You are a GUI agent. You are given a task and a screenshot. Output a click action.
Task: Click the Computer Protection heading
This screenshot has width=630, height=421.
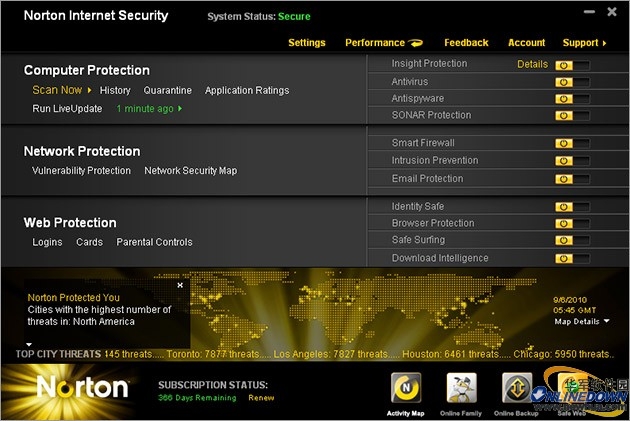(x=87, y=70)
